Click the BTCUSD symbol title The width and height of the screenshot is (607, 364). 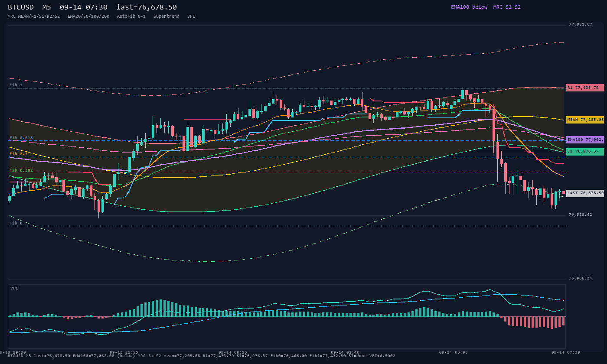21,7
